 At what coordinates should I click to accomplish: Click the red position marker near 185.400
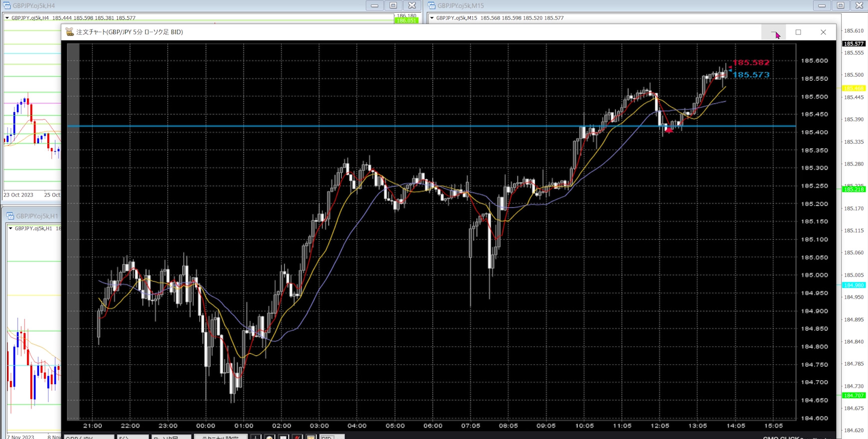[x=669, y=130]
